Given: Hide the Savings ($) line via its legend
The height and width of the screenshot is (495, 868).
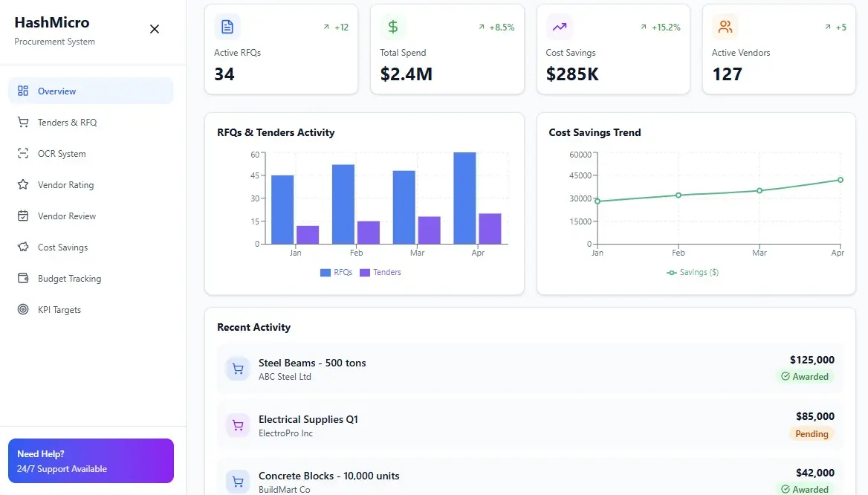Looking at the screenshot, I should pyautogui.click(x=692, y=272).
